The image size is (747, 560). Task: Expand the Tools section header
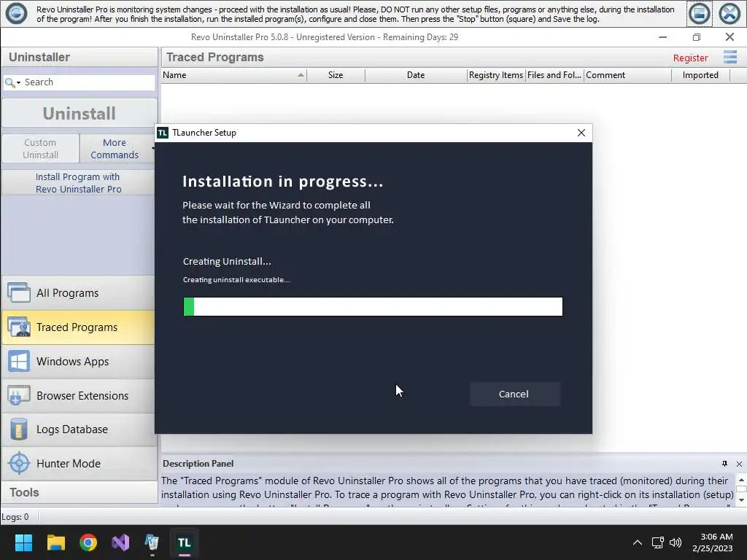(79, 492)
